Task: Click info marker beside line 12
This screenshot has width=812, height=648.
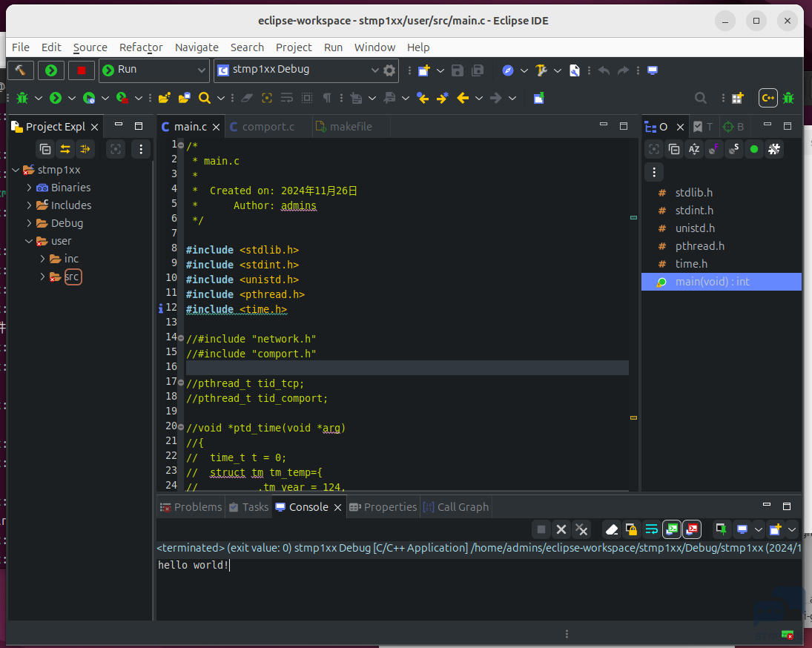Action: point(160,308)
